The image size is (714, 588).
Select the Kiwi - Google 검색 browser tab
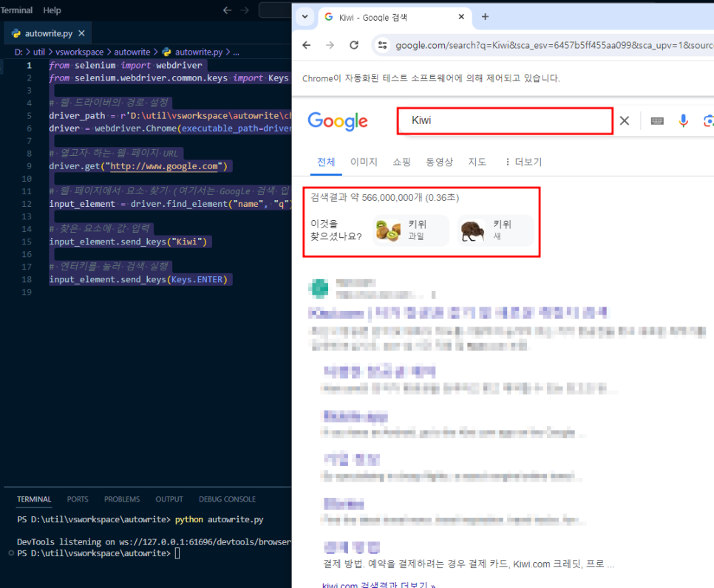coord(395,17)
